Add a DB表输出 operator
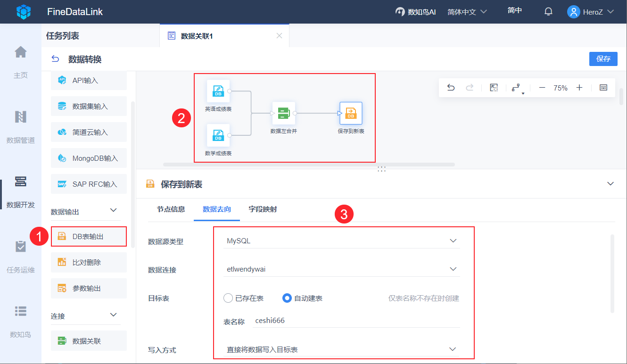The height and width of the screenshot is (364, 627). pos(89,236)
